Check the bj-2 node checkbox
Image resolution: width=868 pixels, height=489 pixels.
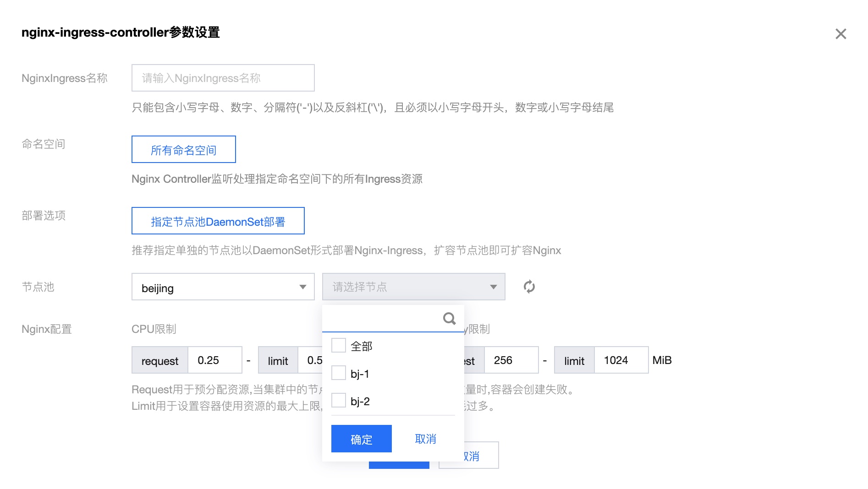[x=338, y=400]
